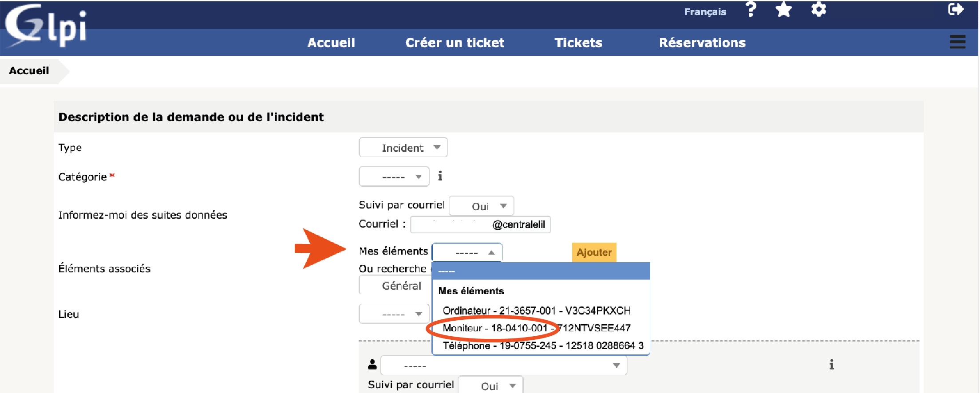Expand the Catégorie dropdown

394,177
